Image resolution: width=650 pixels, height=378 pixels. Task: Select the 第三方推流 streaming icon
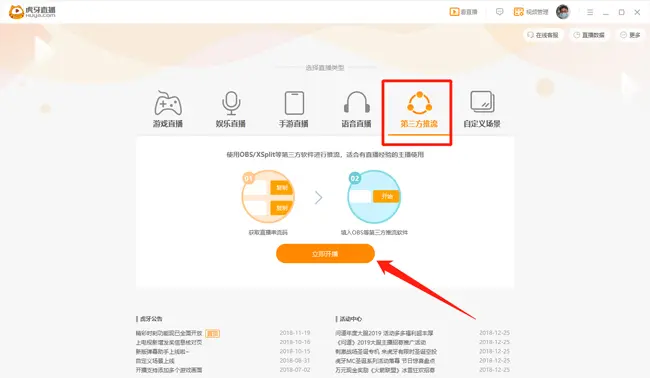pyautogui.click(x=419, y=103)
